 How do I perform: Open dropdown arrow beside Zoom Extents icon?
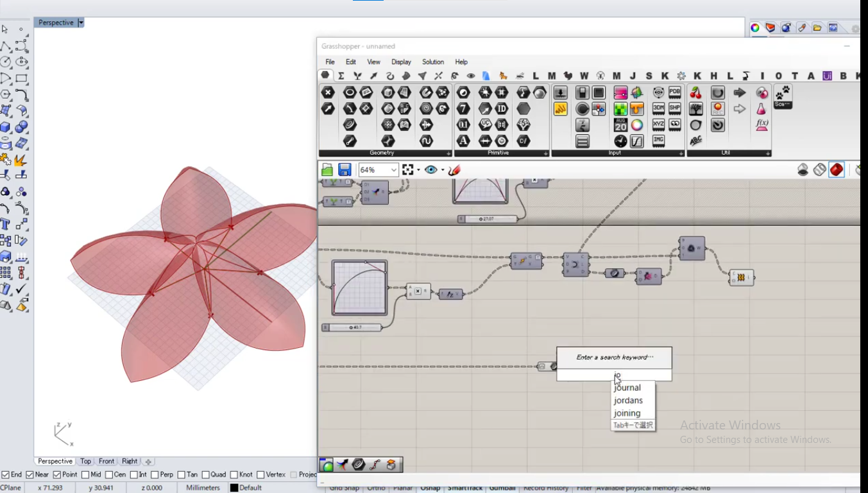click(x=418, y=170)
